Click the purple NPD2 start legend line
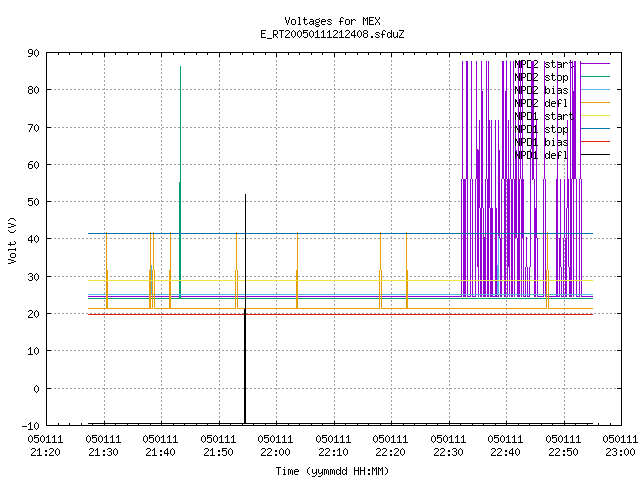Viewport: 640px width, 480px height. 595,63
